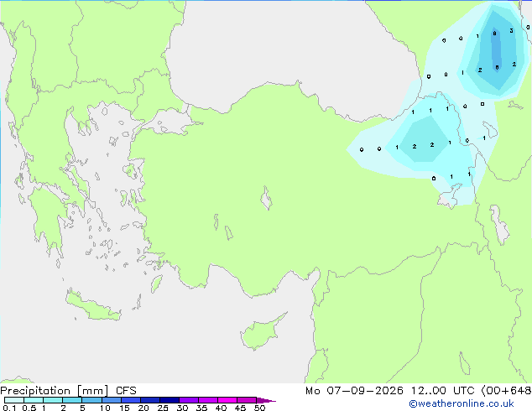532x411 pixels.
Task: Click the 'Mo 07-09-2026' date text
Action: [354, 391]
